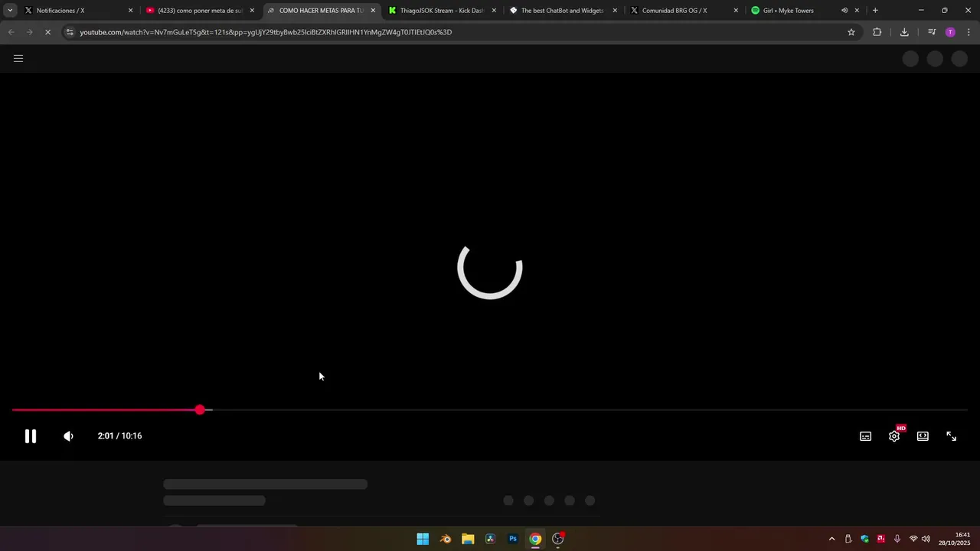Click the USB safely remove tray icon
Screen dimensions: 980x551
pyautogui.click(x=848, y=539)
